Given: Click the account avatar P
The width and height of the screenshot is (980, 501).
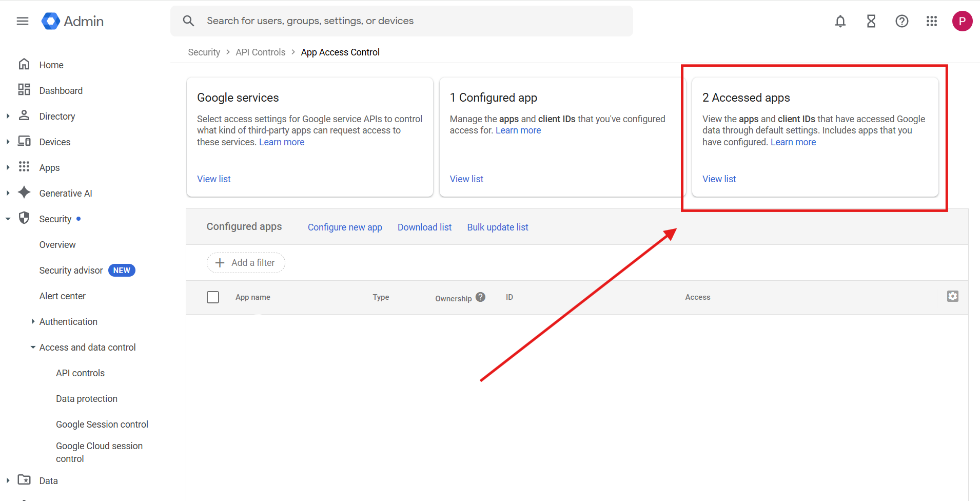Looking at the screenshot, I should point(963,21).
